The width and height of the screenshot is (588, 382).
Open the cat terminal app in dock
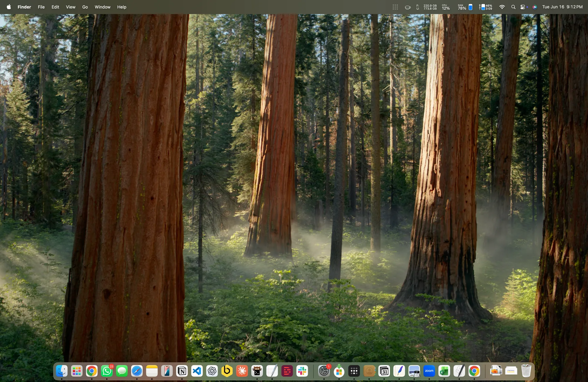[x=257, y=371]
